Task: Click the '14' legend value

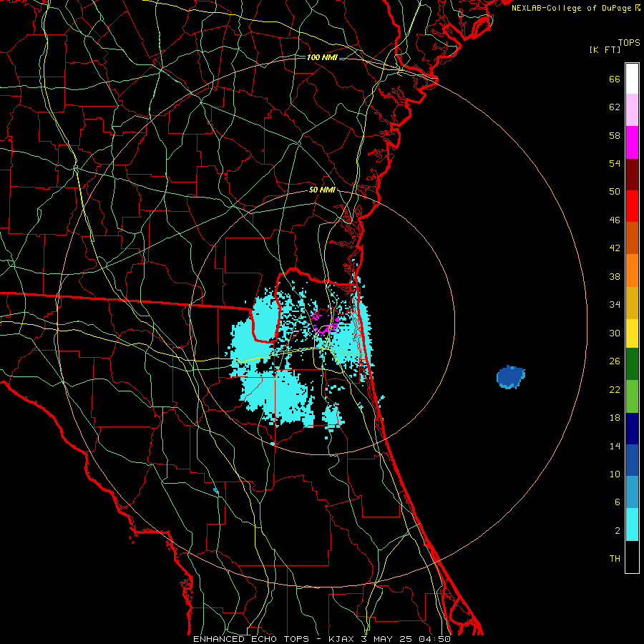Action: [615, 446]
